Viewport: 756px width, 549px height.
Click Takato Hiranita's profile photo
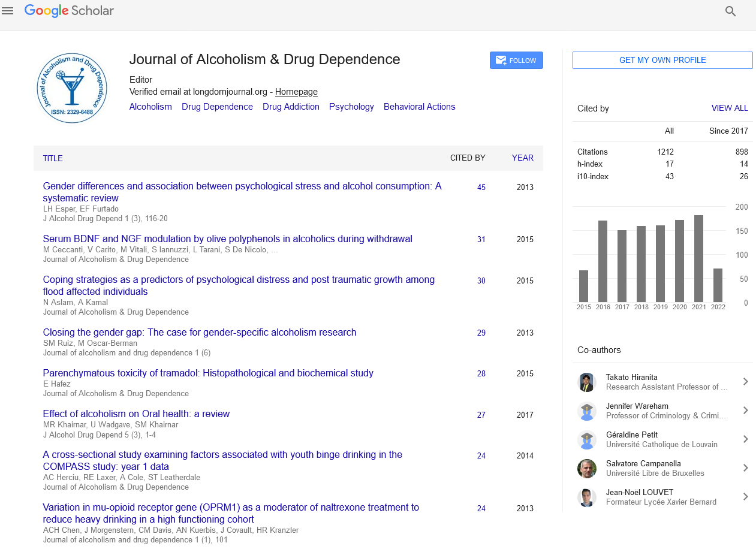[586, 382]
